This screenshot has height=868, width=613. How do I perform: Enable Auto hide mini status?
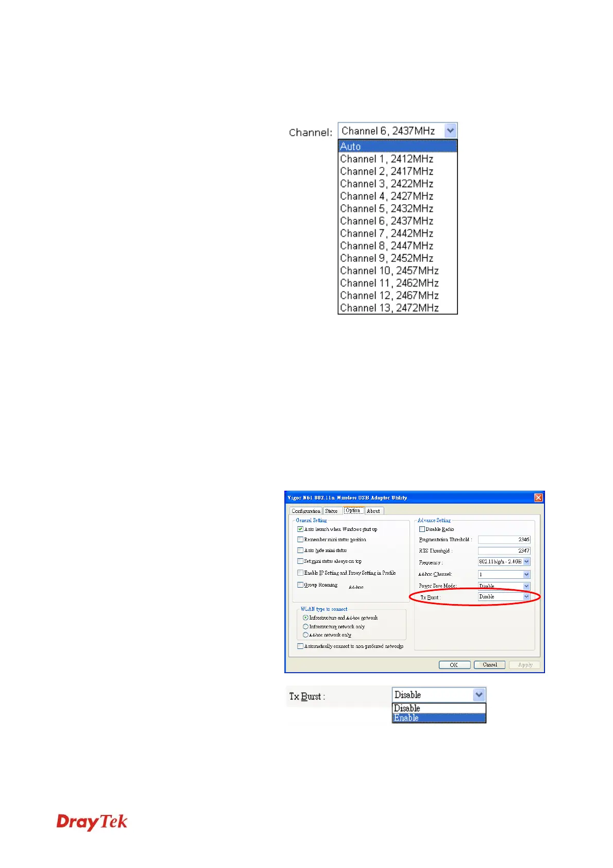(x=300, y=550)
